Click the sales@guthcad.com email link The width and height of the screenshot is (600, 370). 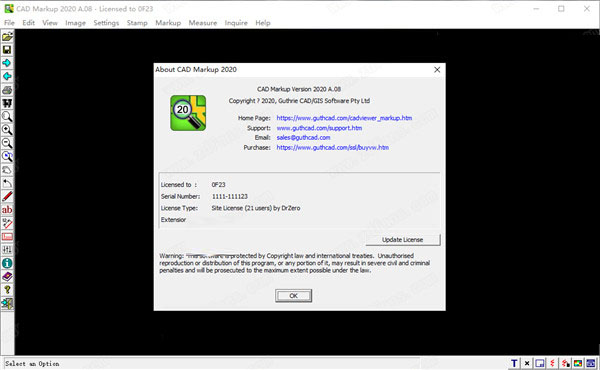coord(303,137)
